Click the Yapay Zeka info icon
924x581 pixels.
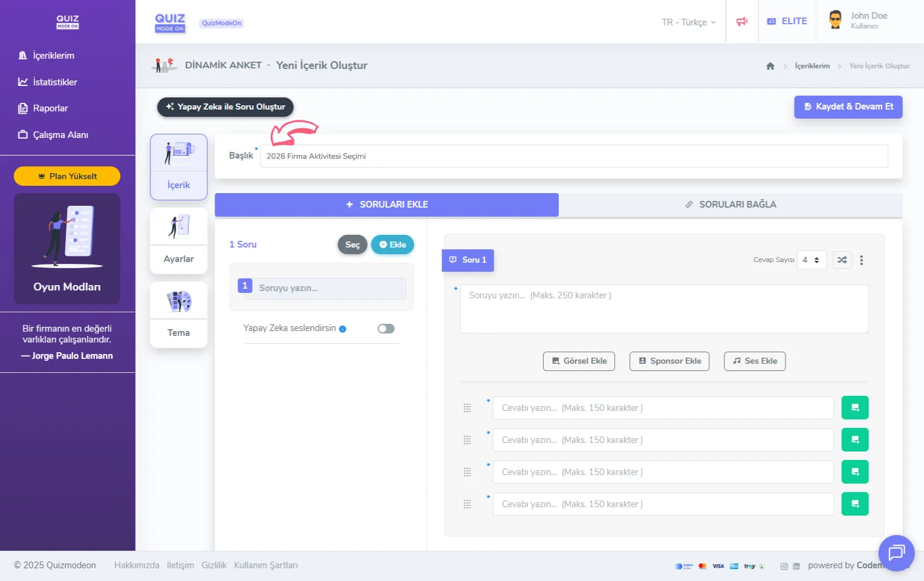(x=343, y=329)
